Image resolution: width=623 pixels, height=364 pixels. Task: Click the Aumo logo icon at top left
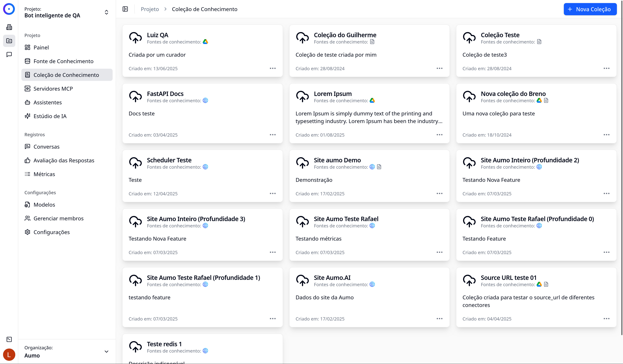coord(9,9)
